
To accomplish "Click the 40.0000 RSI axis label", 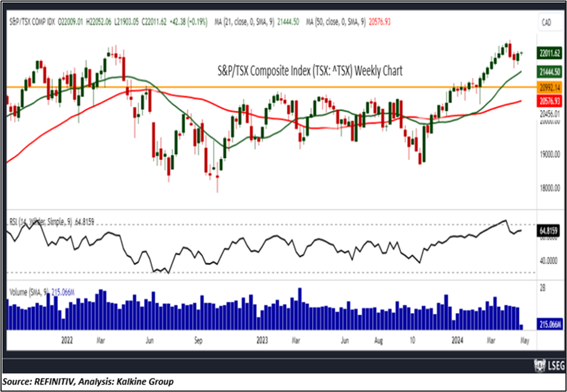I will pos(547,261).
